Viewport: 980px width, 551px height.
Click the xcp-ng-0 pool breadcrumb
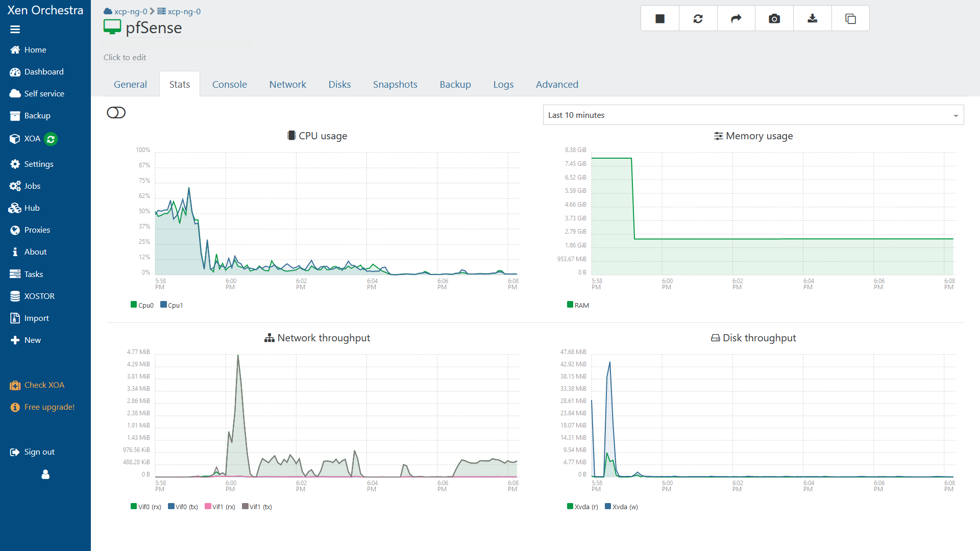click(x=126, y=11)
